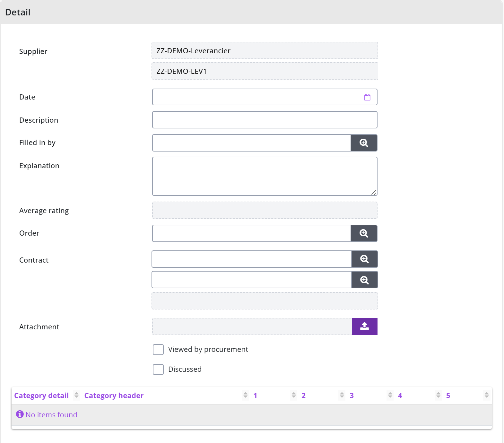Click the sort arrows for Category header
Viewport: 504px width, 443px height.
tap(246, 395)
